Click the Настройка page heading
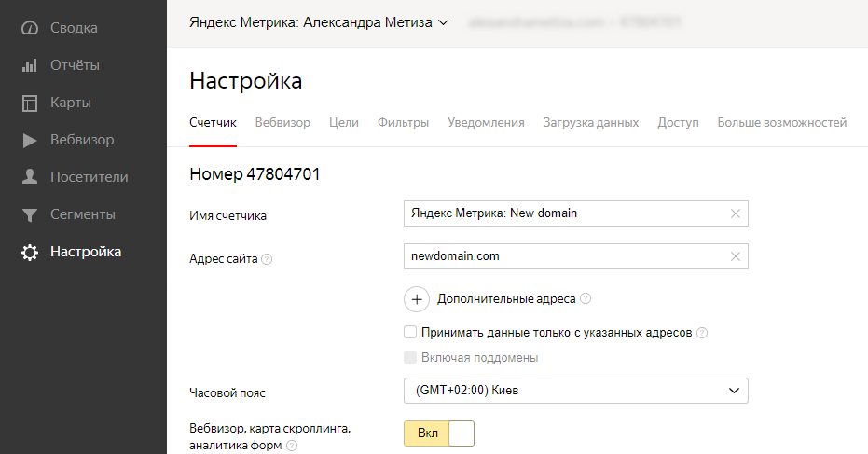The width and height of the screenshot is (868, 454). (246, 81)
